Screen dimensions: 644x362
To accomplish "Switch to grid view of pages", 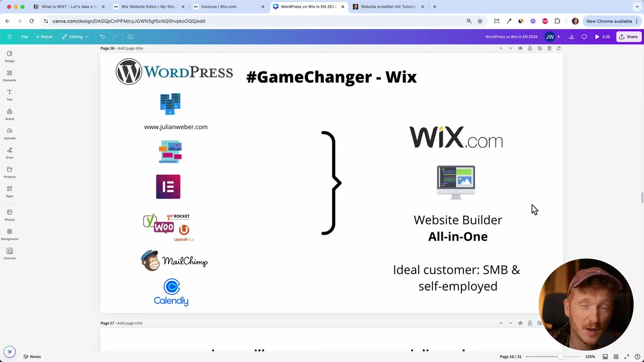I will coord(616,357).
